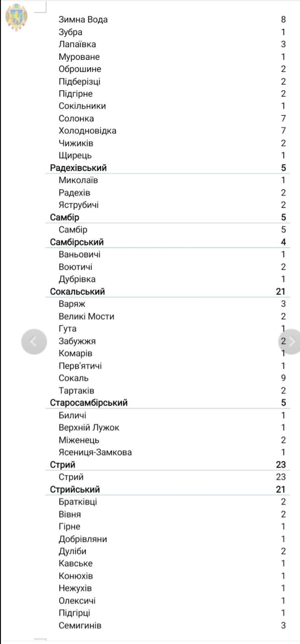300x644 pixels.
Task: Click the coat of arms emblem
Action: tap(16, 17)
